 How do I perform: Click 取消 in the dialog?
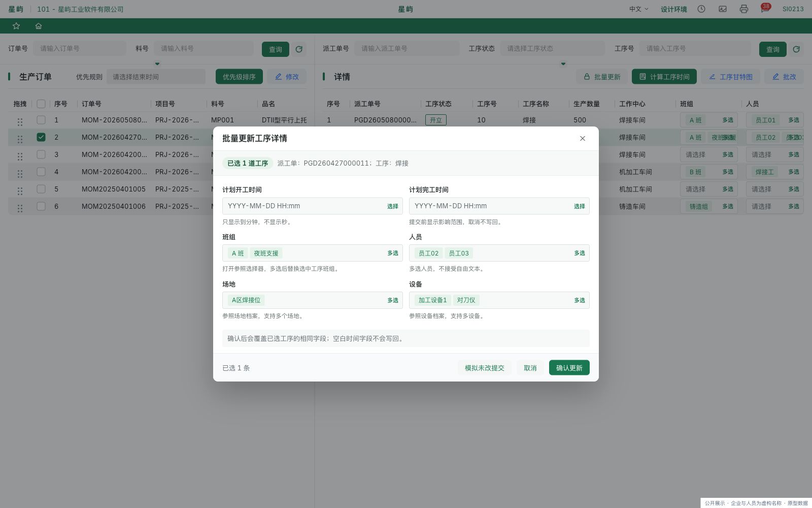tap(530, 368)
